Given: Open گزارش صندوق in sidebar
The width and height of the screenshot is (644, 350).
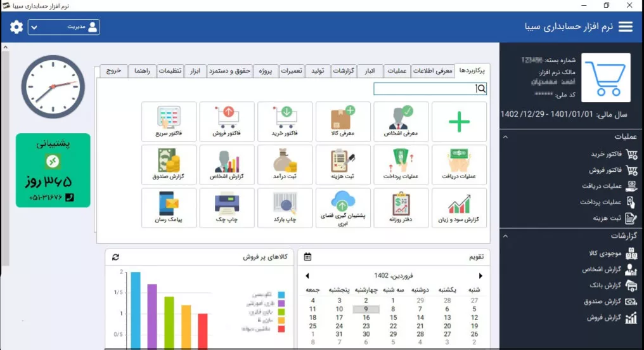Looking at the screenshot, I should tap(610, 302).
